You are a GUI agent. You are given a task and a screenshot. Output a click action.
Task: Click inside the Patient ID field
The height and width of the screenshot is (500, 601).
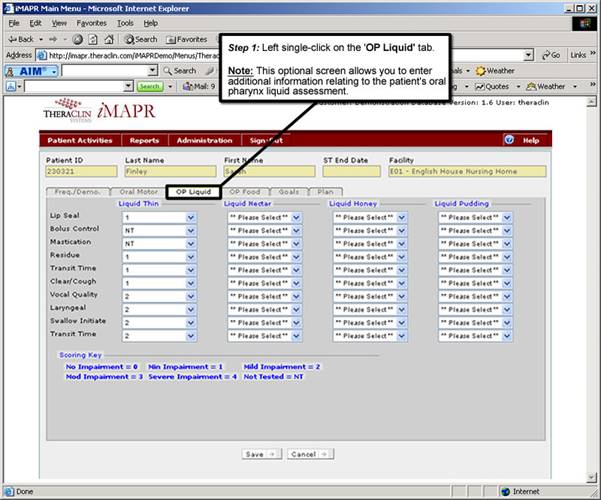coord(81,171)
